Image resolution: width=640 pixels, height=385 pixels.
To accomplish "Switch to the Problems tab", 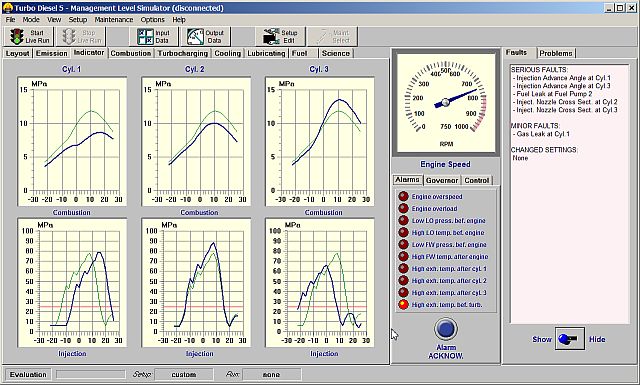I will [x=556, y=53].
